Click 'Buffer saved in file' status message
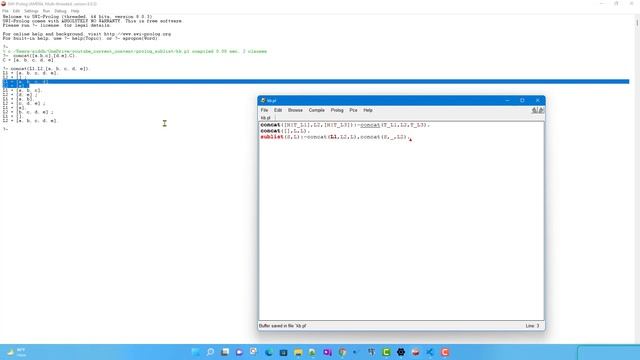This screenshot has height=360, width=640. tap(282, 326)
